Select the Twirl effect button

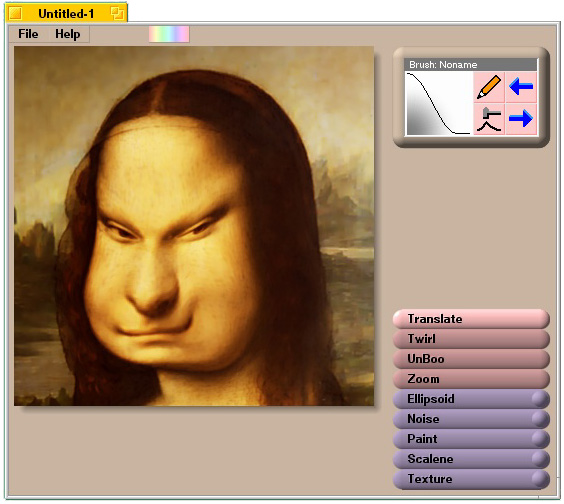click(x=471, y=339)
